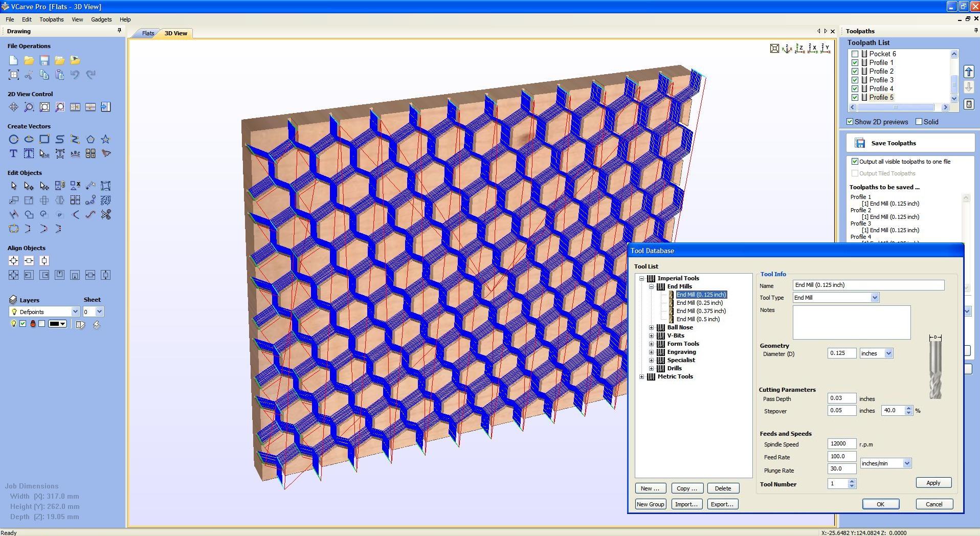Toggle the Solid preview checkbox

pyautogui.click(x=919, y=122)
